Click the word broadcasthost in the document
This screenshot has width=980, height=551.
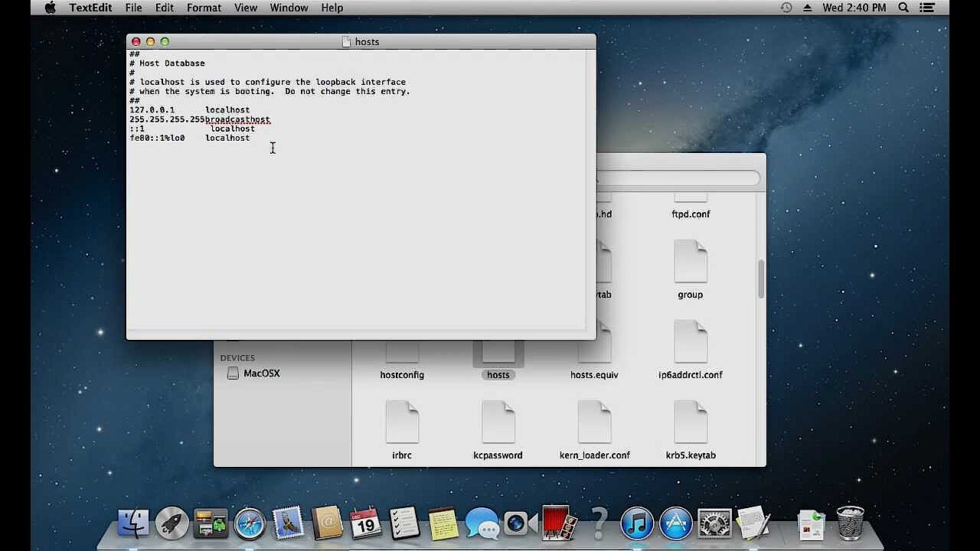(238, 119)
